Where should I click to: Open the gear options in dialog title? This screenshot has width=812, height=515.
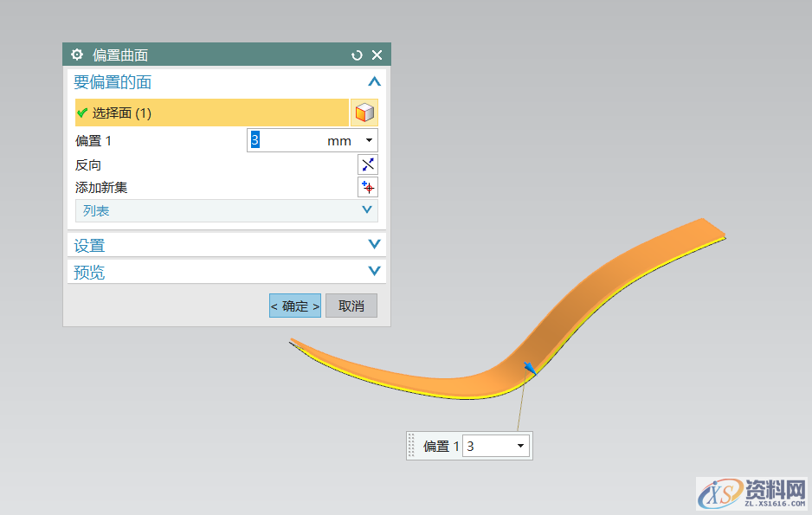click(77, 55)
